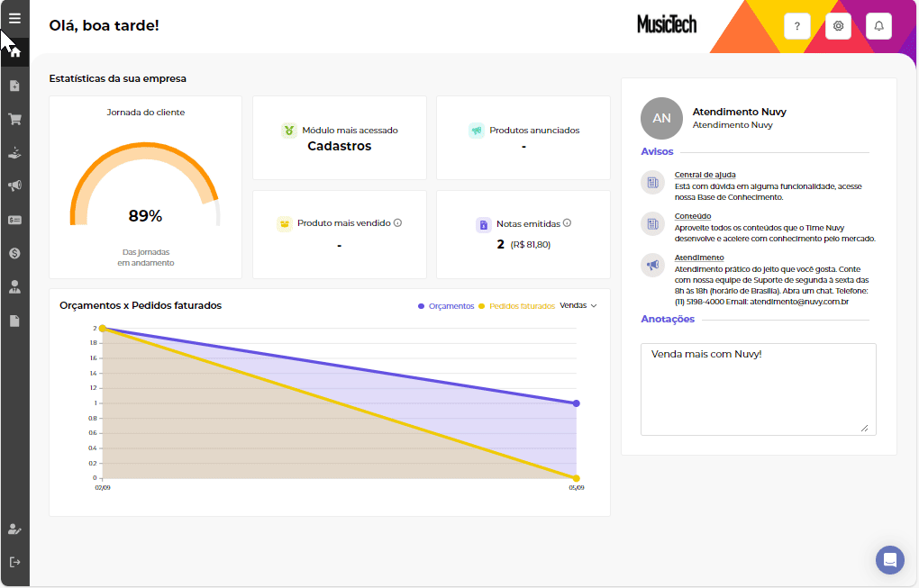
Task: Open the Conteúdo link under Avisos
Action: coord(692,216)
